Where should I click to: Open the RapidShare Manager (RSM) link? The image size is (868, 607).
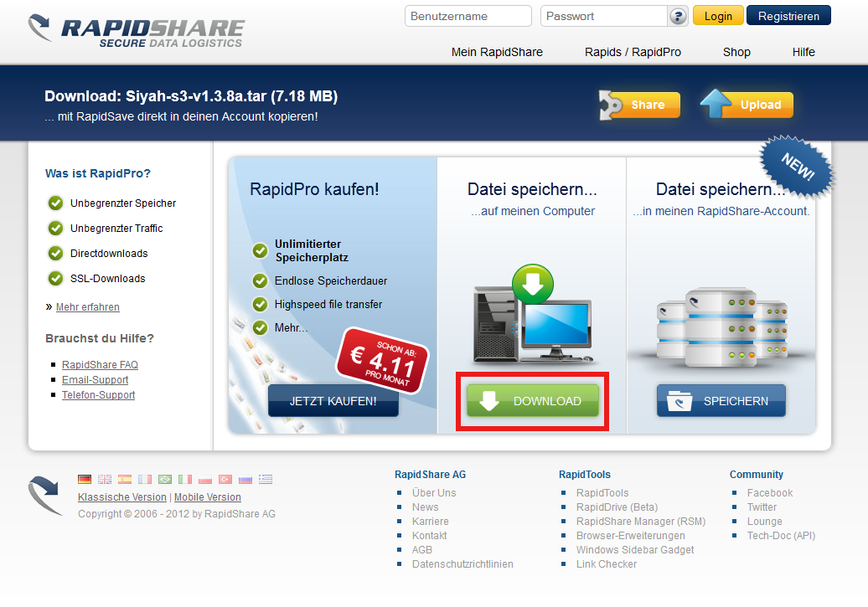(x=641, y=522)
